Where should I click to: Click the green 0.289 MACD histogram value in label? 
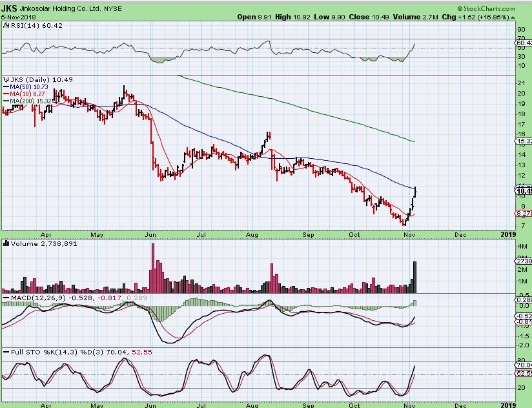(x=137, y=298)
